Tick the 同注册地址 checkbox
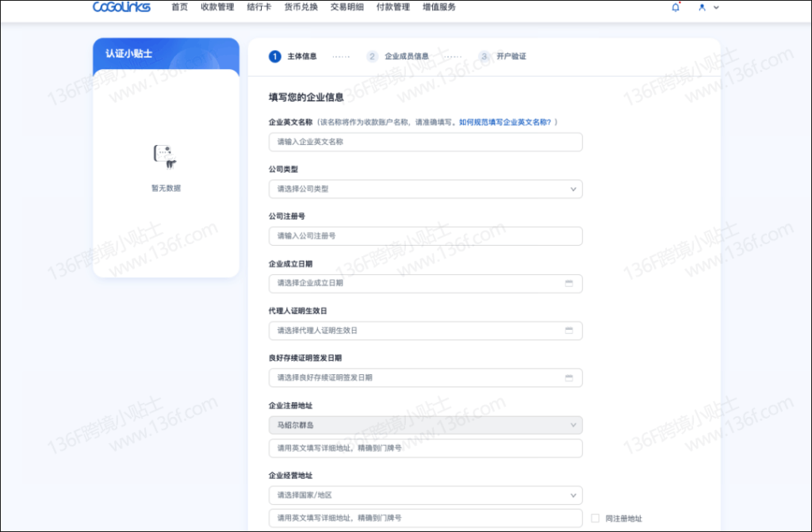Screen dimensions: 812x532 pyautogui.click(x=595, y=518)
